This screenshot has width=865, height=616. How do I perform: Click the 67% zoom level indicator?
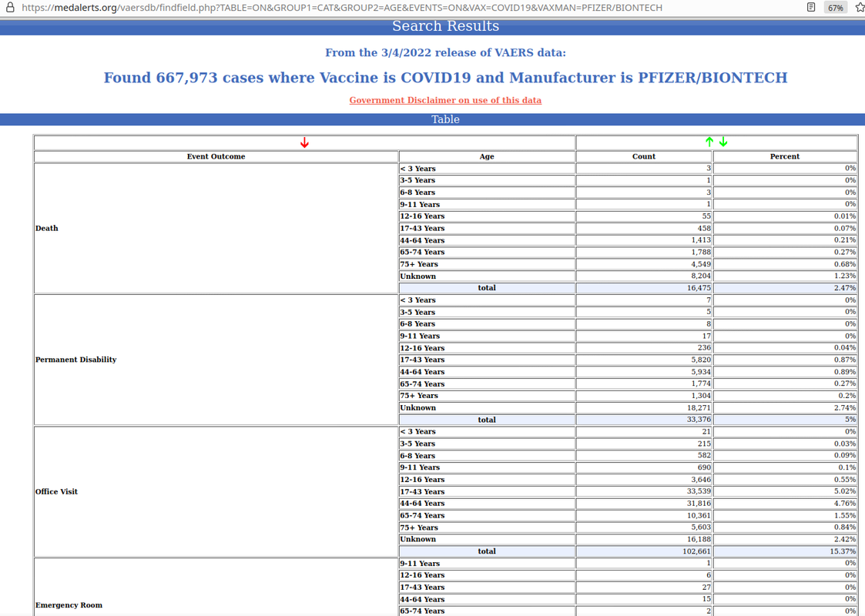pyautogui.click(x=835, y=8)
